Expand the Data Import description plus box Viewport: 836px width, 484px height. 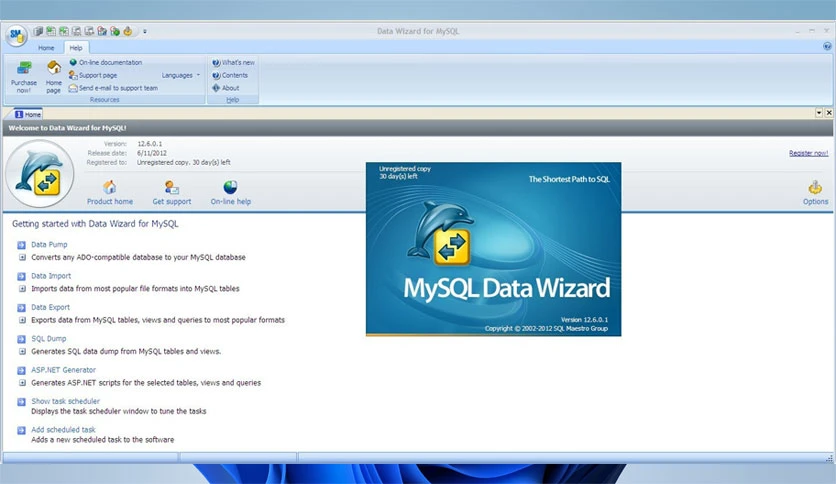(22, 288)
